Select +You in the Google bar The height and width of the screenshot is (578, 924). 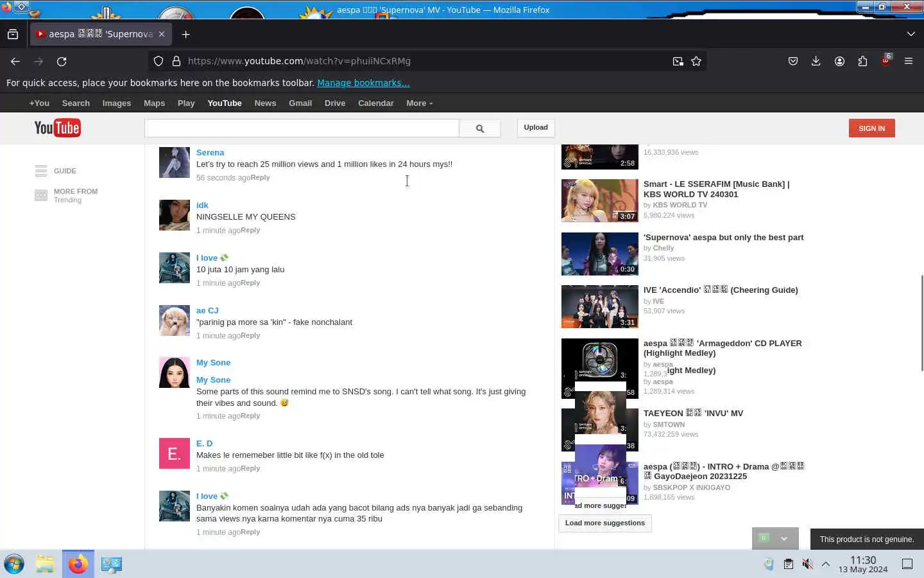[x=39, y=103]
